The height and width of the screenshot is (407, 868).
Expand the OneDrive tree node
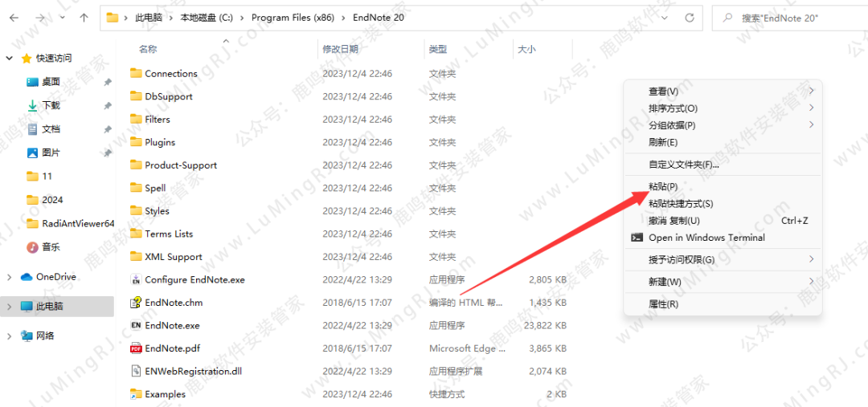(x=10, y=277)
